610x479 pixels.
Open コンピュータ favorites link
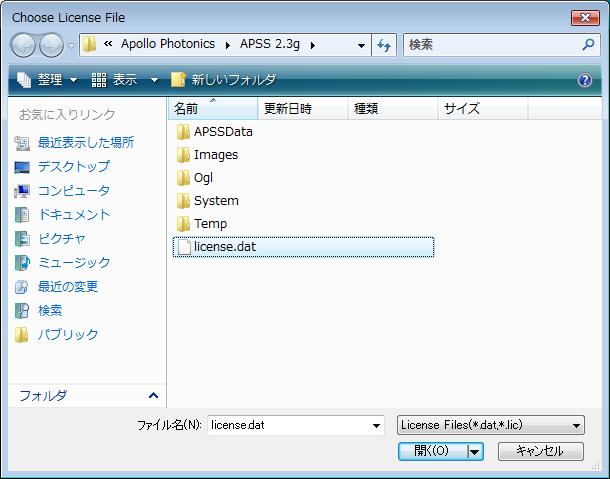click(74, 191)
